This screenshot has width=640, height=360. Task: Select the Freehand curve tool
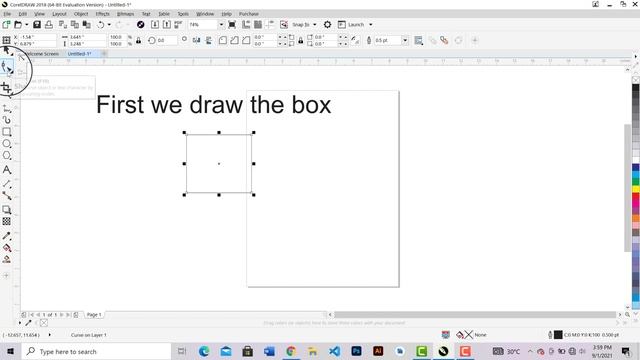[x=7, y=109]
